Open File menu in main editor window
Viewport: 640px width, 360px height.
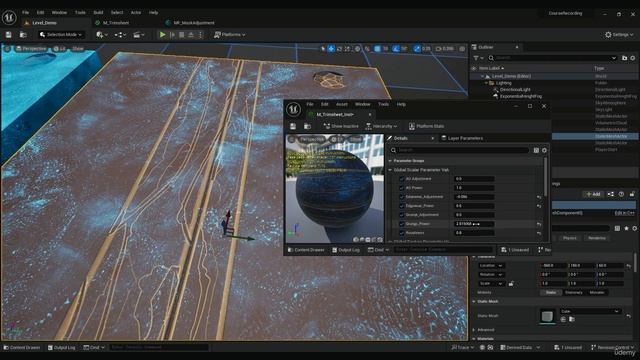(25, 13)
